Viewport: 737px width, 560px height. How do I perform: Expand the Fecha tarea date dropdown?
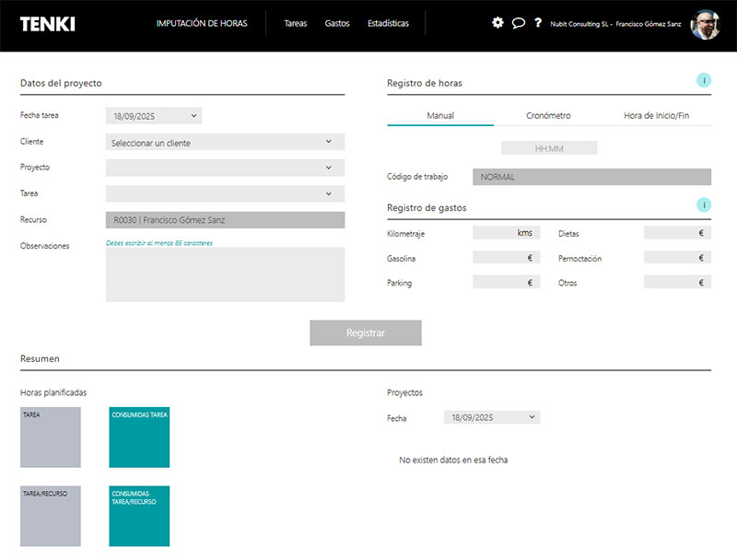pos(154,116)
